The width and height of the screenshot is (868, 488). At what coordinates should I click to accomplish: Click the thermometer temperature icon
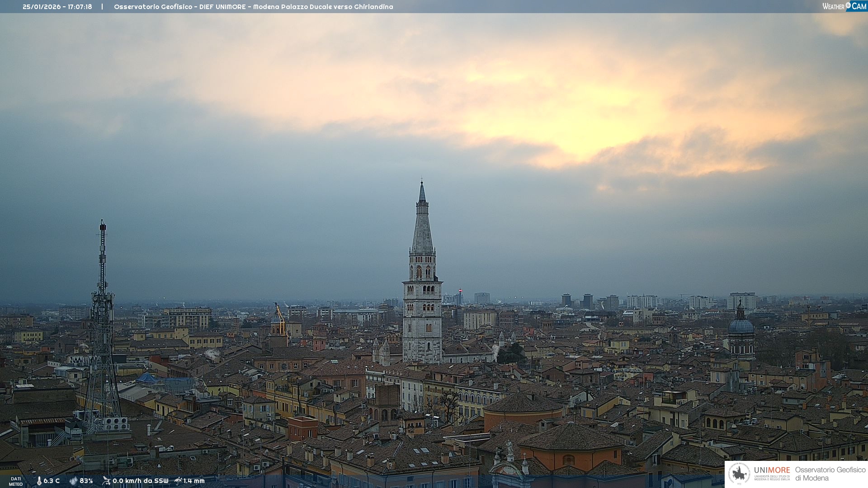click(39, 481)
